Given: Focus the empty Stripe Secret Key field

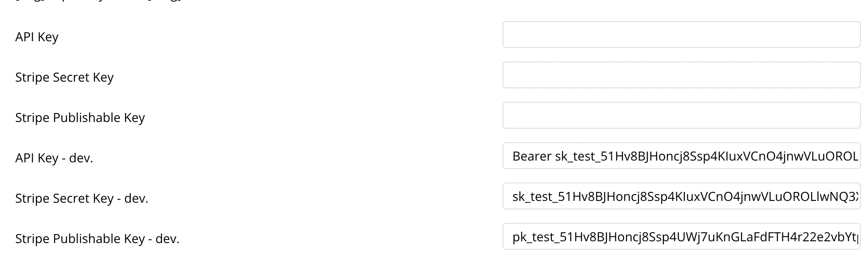Looking at the screenshot, I should point(681,75).
